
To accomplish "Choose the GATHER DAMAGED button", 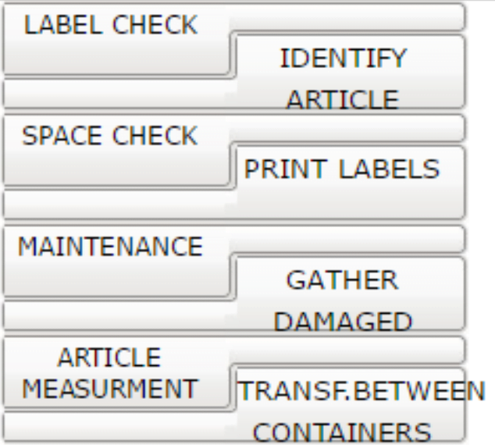I will tap(351, 293).
